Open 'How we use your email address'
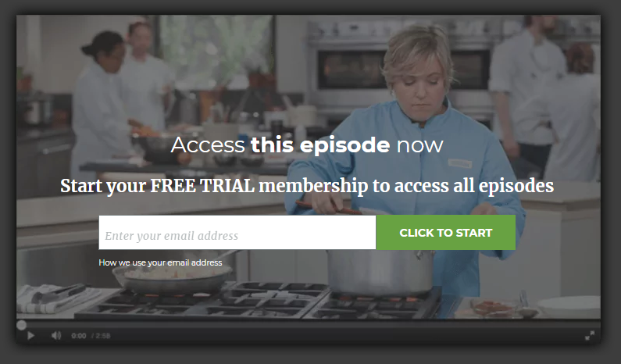This screenshot has width=621, height=364. pos(160,262)
